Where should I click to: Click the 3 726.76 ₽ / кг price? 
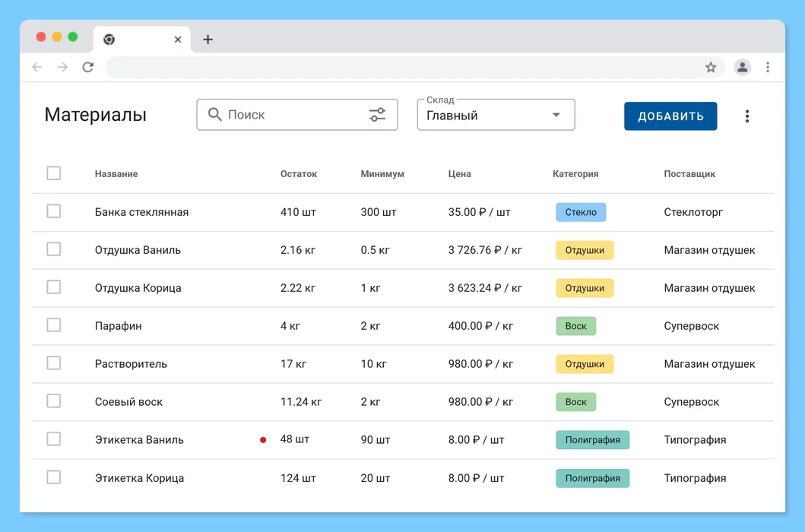(485, 250)
